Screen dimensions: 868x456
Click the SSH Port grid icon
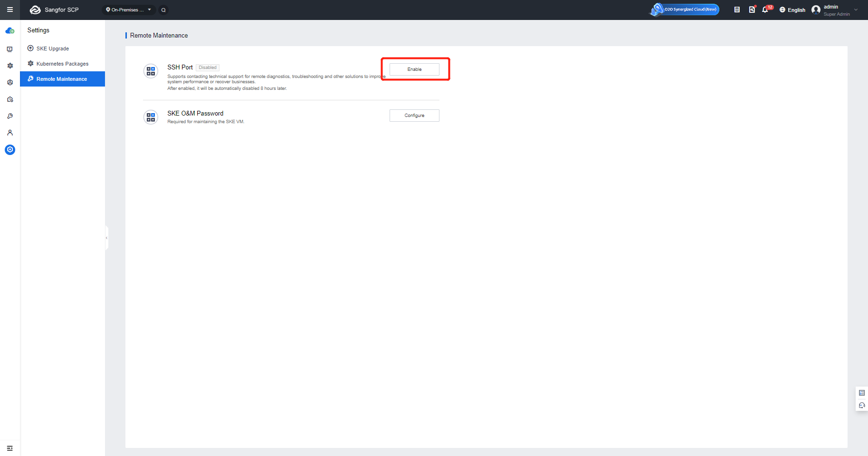pos(151,71)
